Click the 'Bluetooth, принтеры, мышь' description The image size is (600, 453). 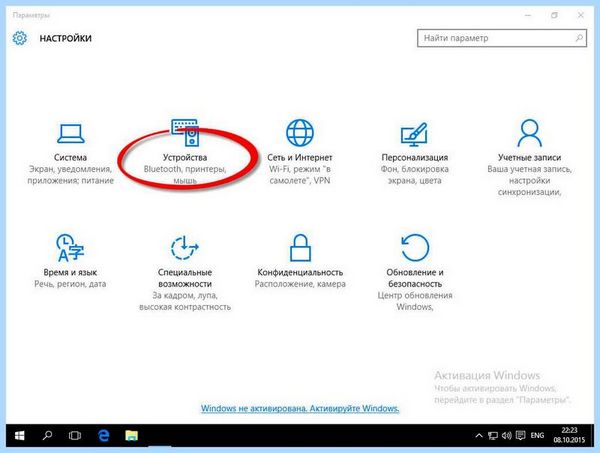pos(185,174)
